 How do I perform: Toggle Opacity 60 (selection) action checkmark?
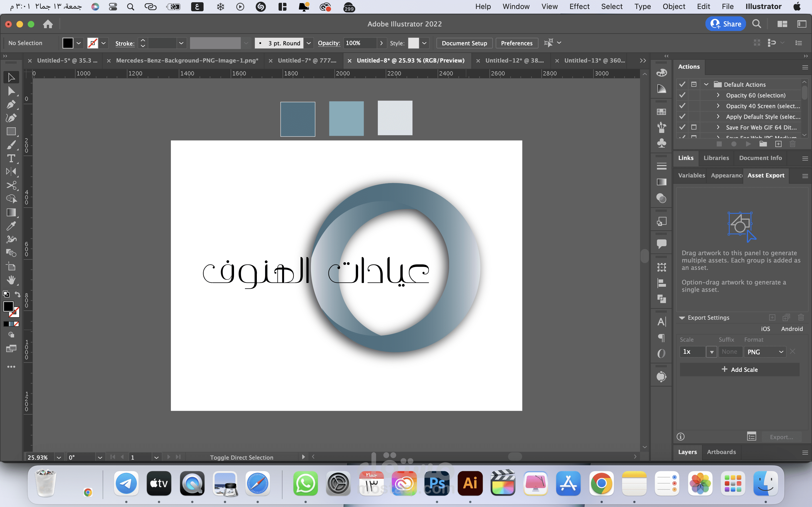(682, 95)
